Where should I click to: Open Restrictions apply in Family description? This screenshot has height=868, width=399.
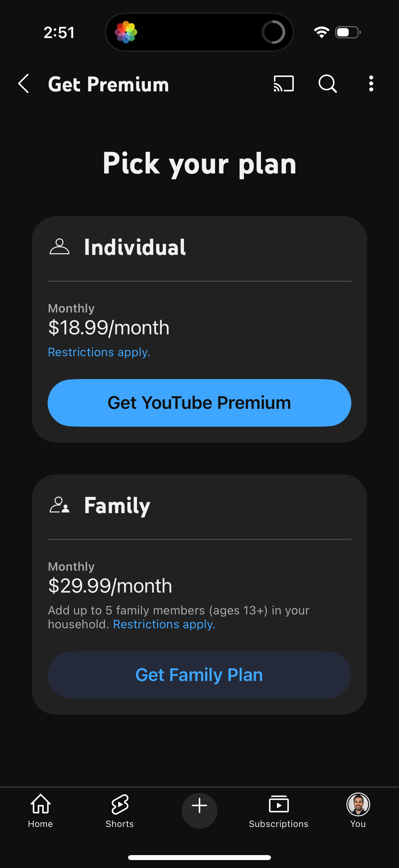pyautogui.click(x=164, y=624)
